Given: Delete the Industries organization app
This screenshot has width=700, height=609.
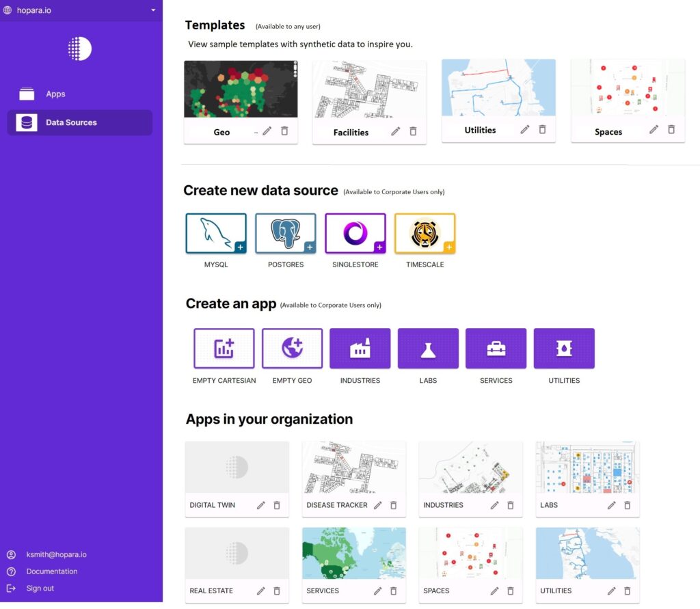Looking at the screenshot, I should 510,505.
